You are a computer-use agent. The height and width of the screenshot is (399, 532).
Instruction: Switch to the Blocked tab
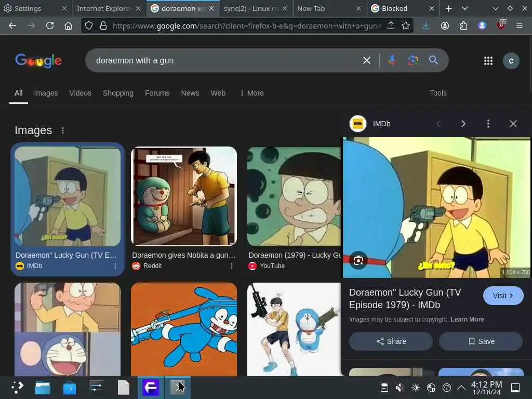[x=403, y=8]
